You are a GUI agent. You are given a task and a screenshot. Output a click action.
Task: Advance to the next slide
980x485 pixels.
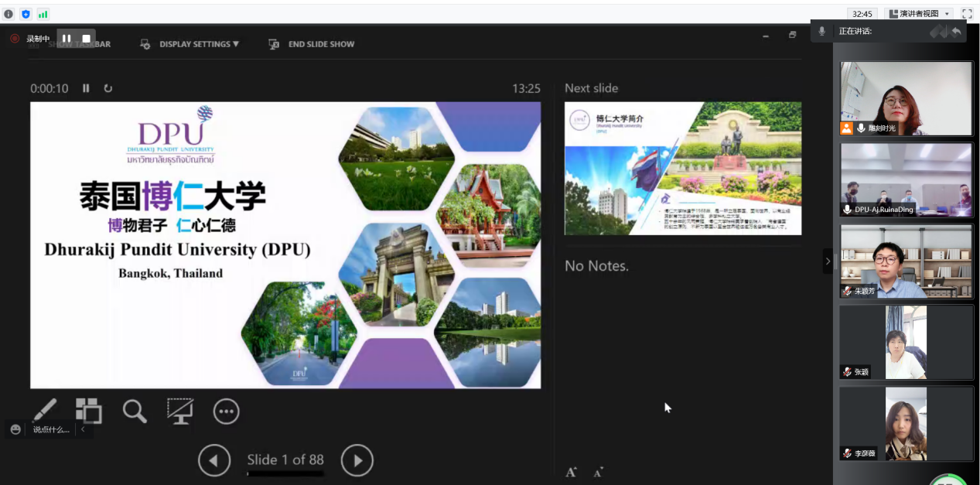tap(357, 461)
